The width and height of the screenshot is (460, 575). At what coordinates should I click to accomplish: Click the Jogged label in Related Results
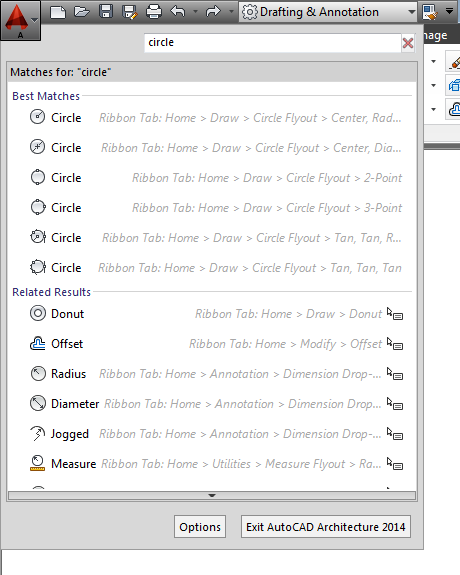point(70,434)
